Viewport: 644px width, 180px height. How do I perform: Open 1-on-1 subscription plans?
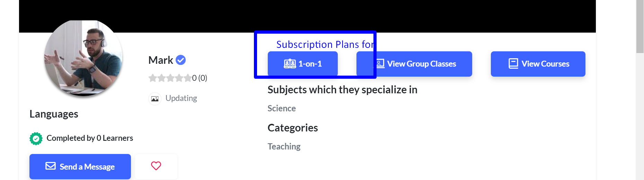[x=303, y=64]
